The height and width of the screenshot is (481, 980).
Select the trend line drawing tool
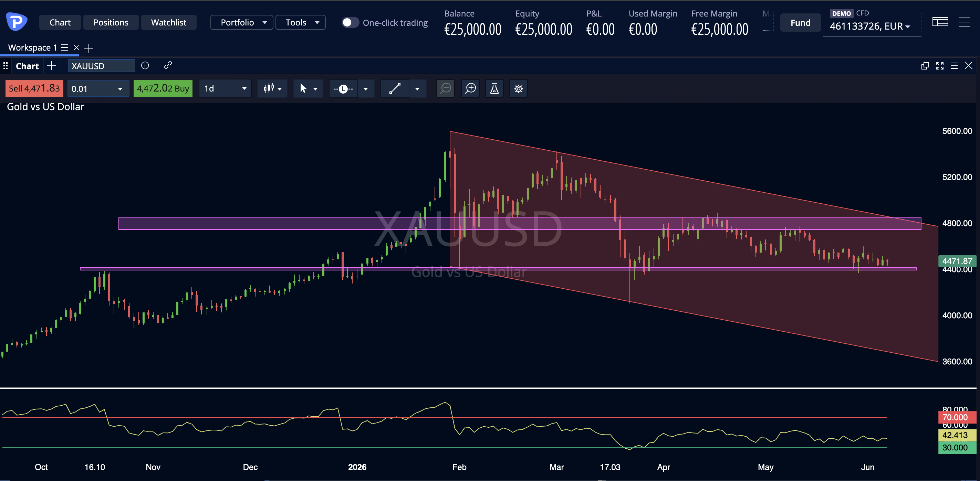pos(395,88)
